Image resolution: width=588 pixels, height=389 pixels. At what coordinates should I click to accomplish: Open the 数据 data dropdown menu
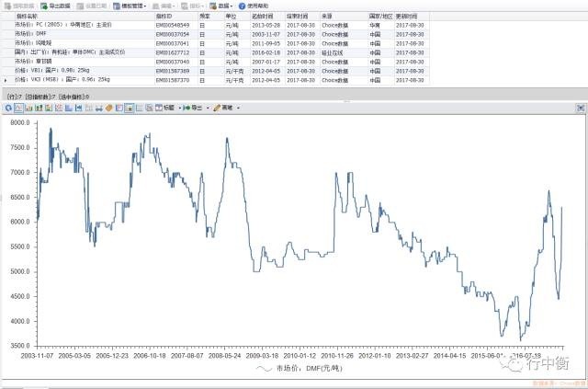tap(221, 6)
